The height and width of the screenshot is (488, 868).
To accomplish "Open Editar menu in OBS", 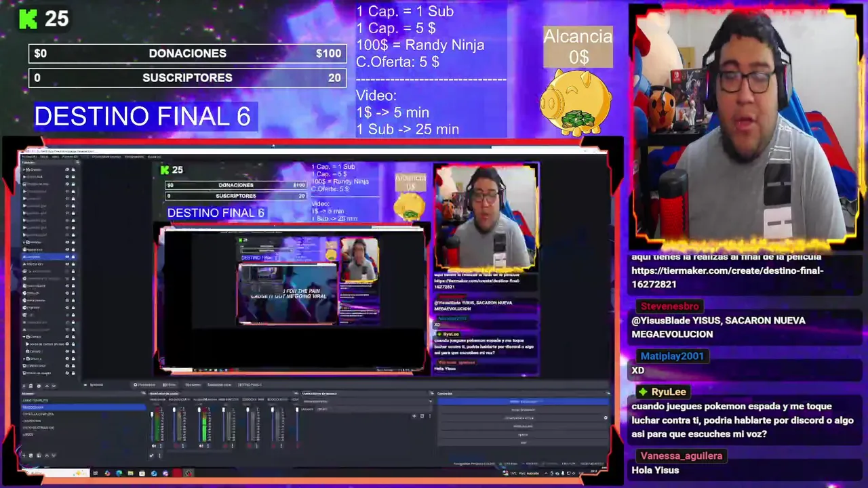I will pyautogui.click(x=44, y=157).
